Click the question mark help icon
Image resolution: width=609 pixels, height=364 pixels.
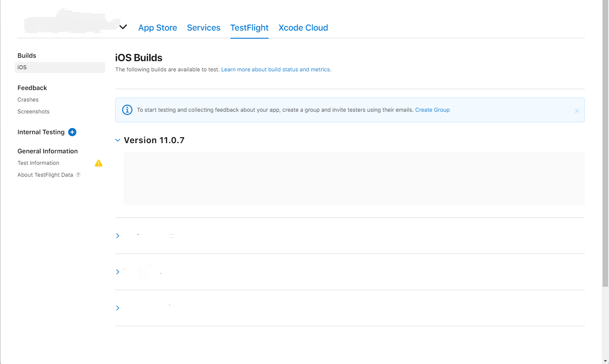pos(78,175)
